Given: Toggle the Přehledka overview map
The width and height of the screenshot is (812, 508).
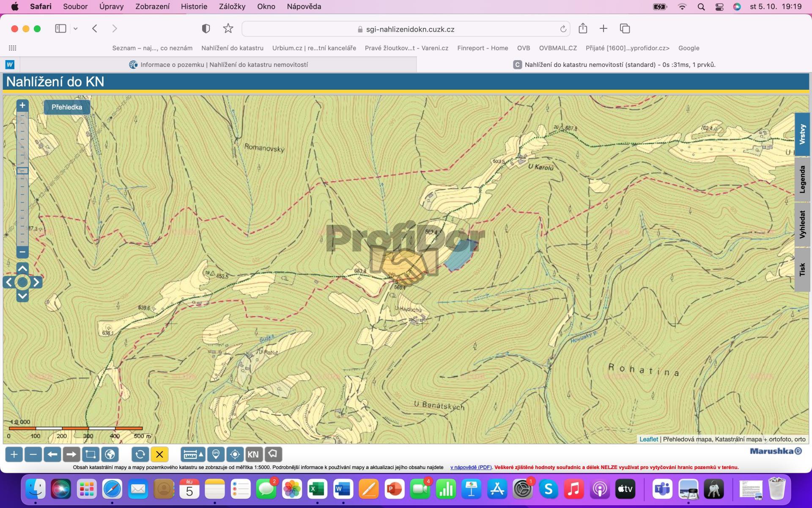Looking at the screenshot, I should (67, 107).
